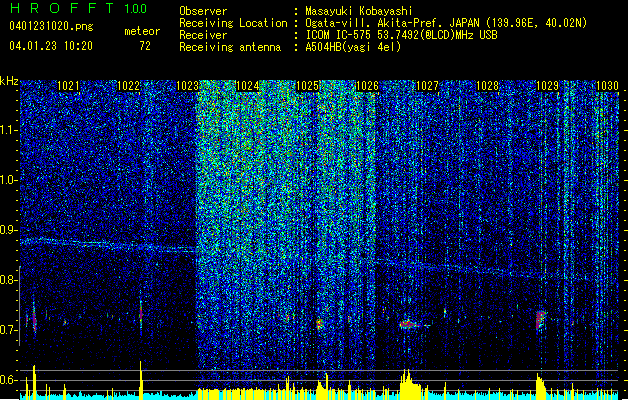Click the 1022 time marker
Image resolution: width=629 pixels, height=400 pixels.
tap(128, 86)
